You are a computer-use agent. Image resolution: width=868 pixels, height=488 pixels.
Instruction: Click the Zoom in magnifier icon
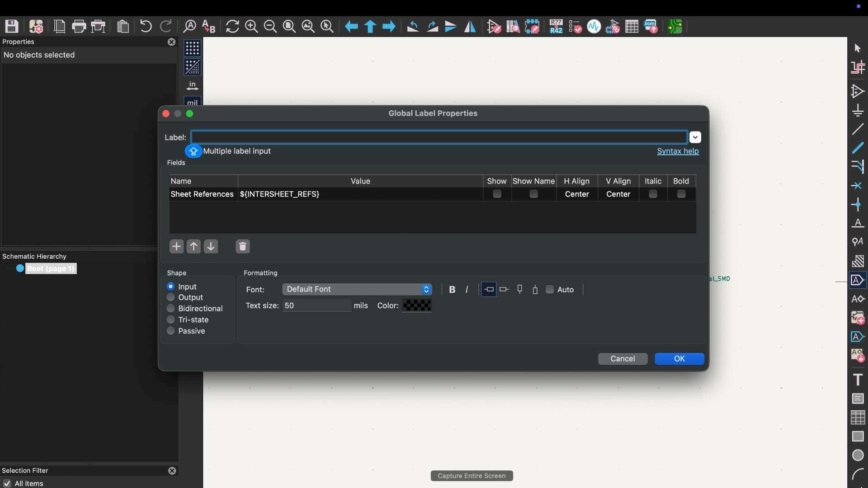tap(251, 27)
